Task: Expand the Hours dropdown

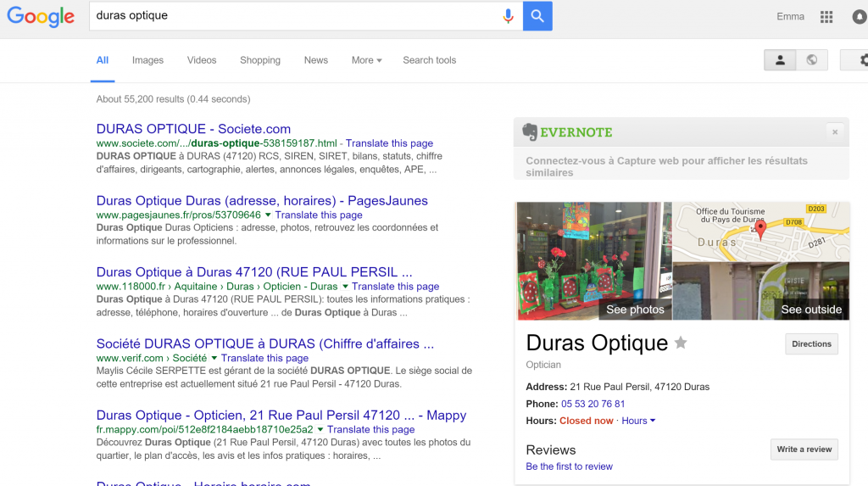Action: 638,421
